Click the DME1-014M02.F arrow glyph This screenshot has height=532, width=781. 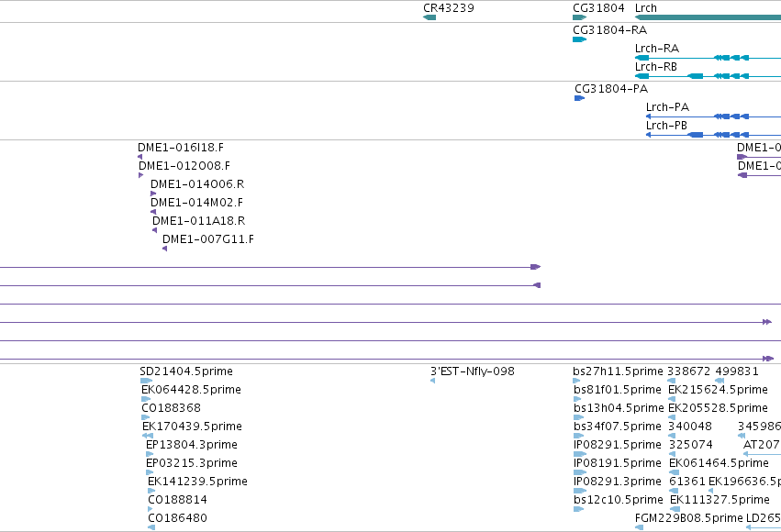[153, 212]
